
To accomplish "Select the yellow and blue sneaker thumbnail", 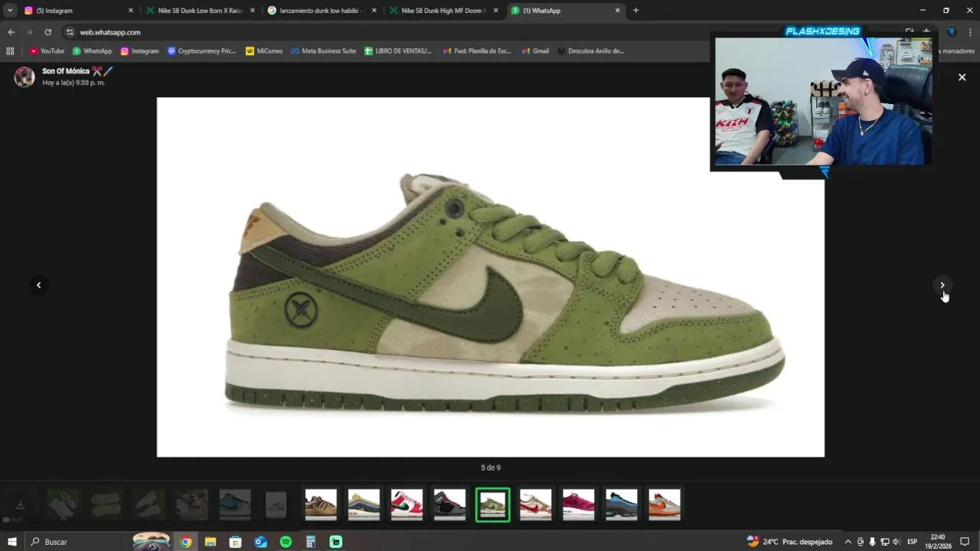I will coord(364,505).
